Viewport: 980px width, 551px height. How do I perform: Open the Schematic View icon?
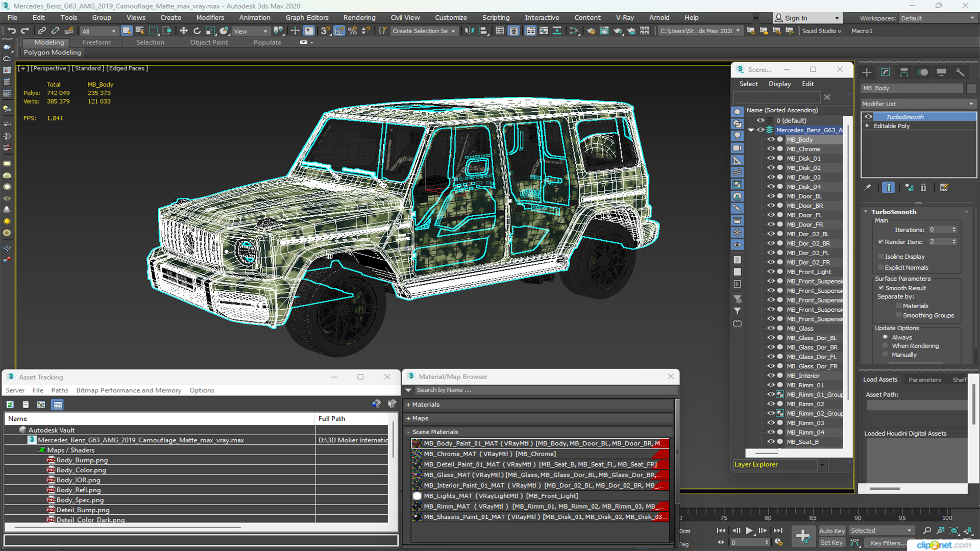574,31
